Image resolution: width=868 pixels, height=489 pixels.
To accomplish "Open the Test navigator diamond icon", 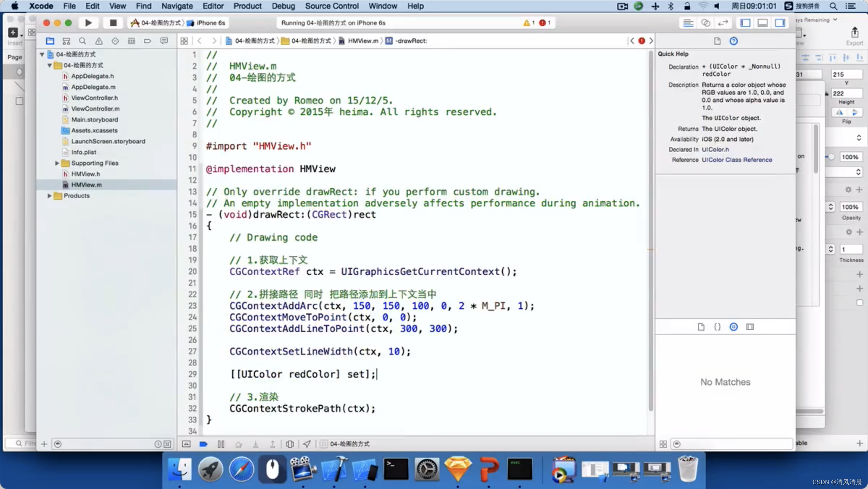I will [115, 41].
